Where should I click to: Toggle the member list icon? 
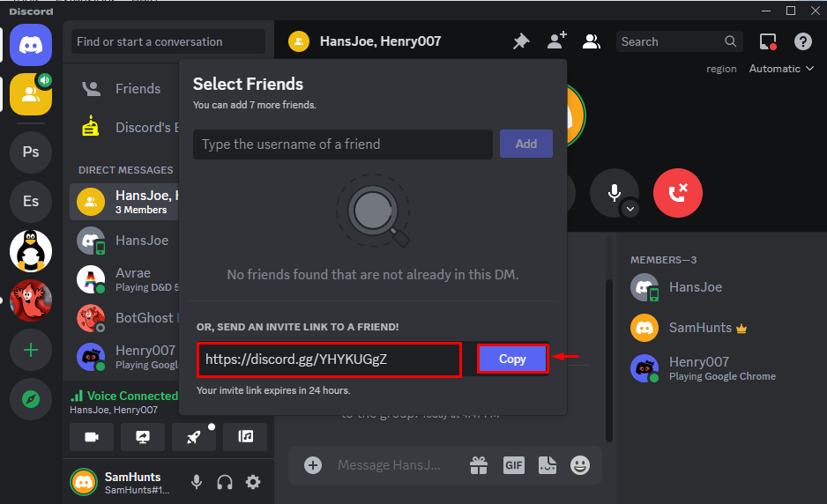pyautogui.click(x=592, y=41)
